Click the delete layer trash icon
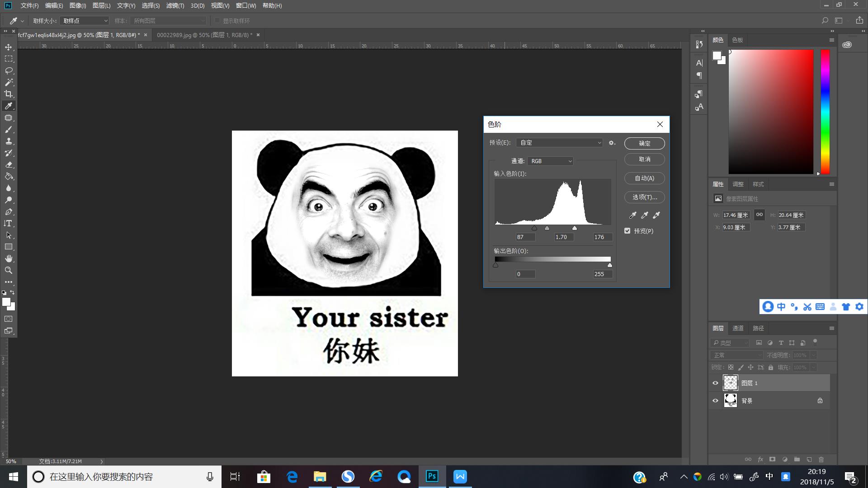 tap(821, 460)
